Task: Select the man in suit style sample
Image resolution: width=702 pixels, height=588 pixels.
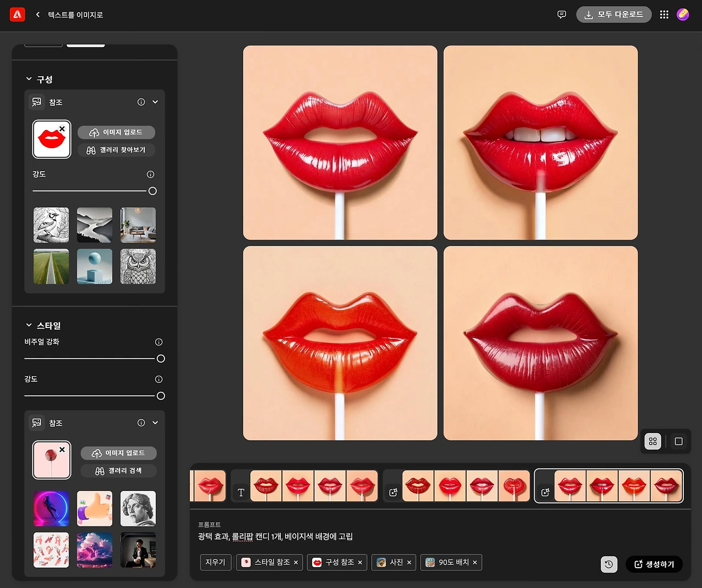Action: point(138,550)
